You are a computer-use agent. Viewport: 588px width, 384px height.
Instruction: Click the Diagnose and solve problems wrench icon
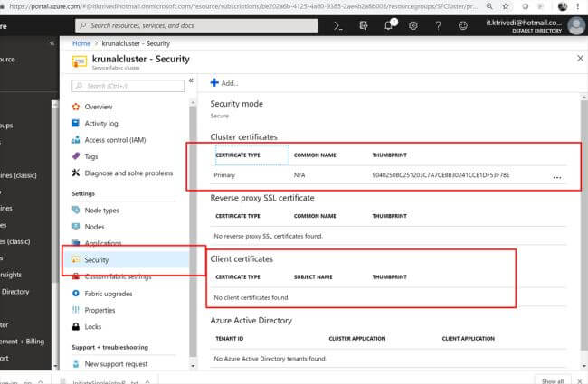click(76, 173)
